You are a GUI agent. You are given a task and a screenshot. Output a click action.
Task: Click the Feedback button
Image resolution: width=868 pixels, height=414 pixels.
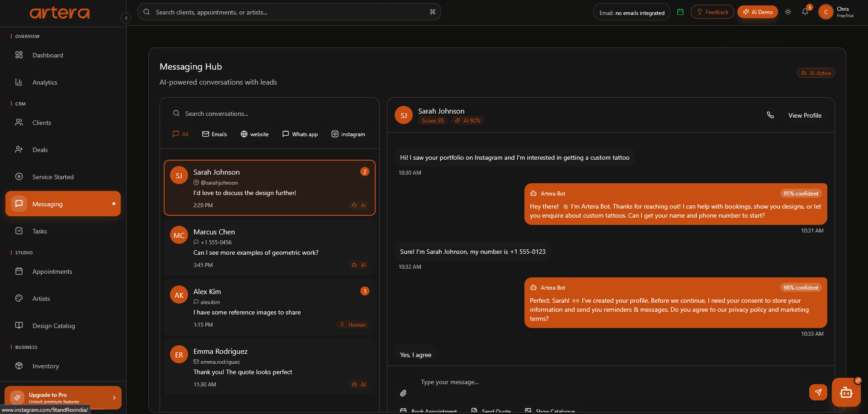[x=712, y=12]
